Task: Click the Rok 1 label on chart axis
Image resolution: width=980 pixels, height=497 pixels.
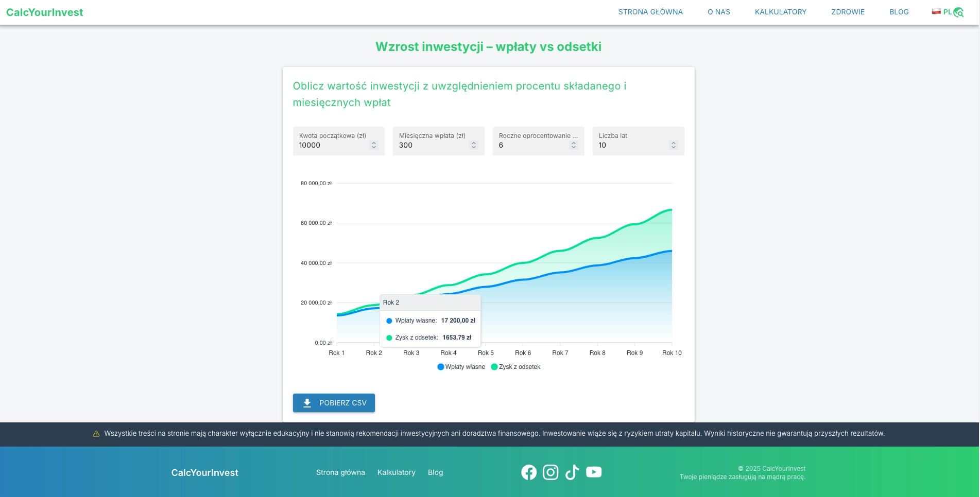Action: point(336,353)
